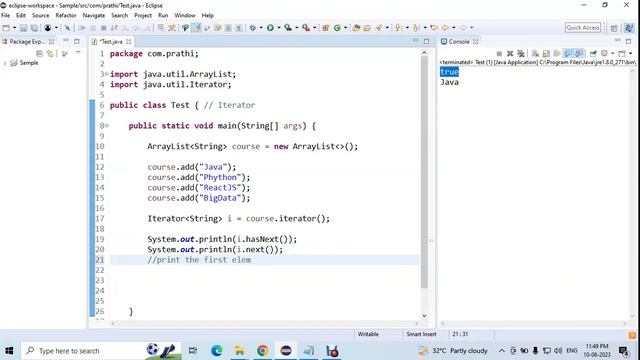Click the Open Type icon
The width and height of the screenshot is (640, 360).
pyautogui.click(x=356, y=28)
